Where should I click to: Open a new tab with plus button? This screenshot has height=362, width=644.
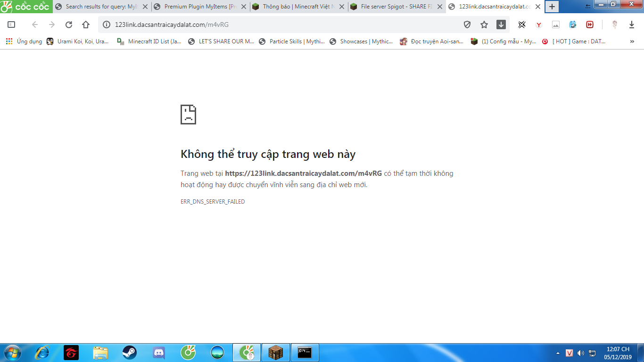(x=552, y=7)
